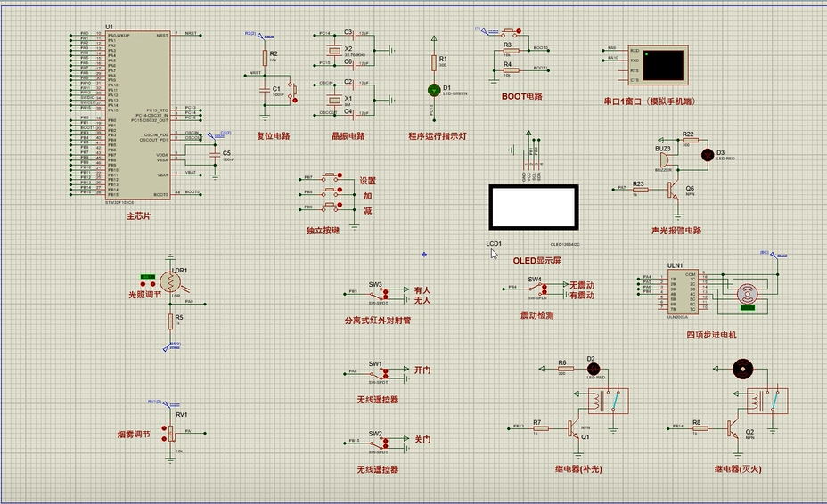827x504 pixels.
Task: Click the red LED D3
Action: 708,154
